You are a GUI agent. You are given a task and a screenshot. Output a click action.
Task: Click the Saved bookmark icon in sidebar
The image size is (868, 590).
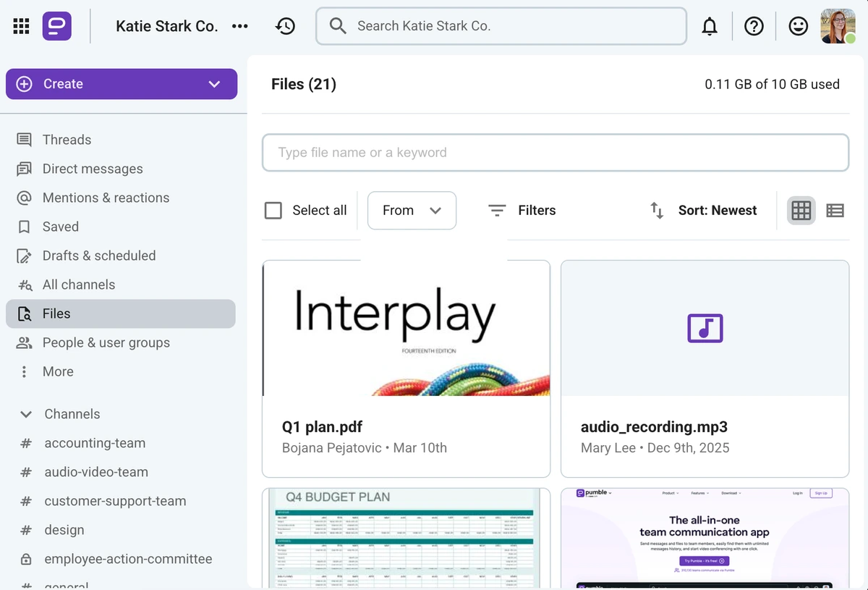[x=25, y=227]
